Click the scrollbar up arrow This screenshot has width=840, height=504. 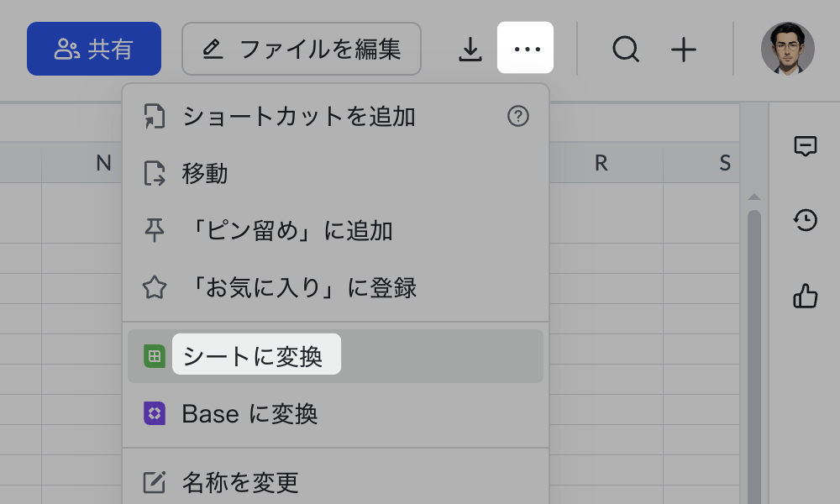pyautogui.click(x=754, y=197)
